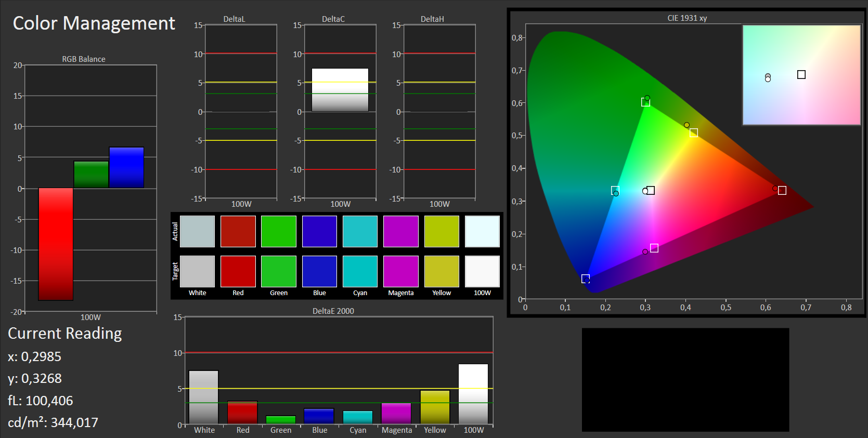Click the CIE 1931 xy chart title
Viewport: 868px width, 438px height.
(687, 18)
